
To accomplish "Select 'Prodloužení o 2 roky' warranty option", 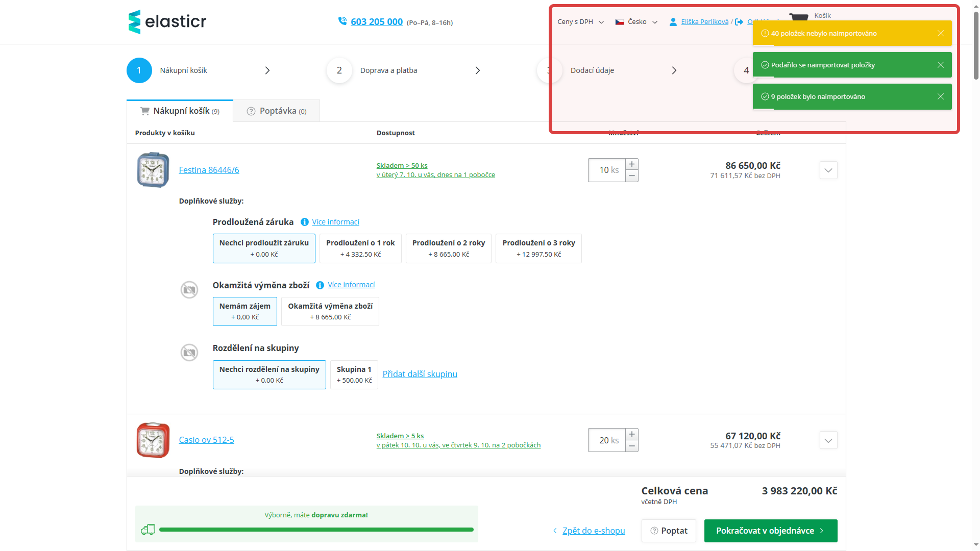I will pos(448,248).
